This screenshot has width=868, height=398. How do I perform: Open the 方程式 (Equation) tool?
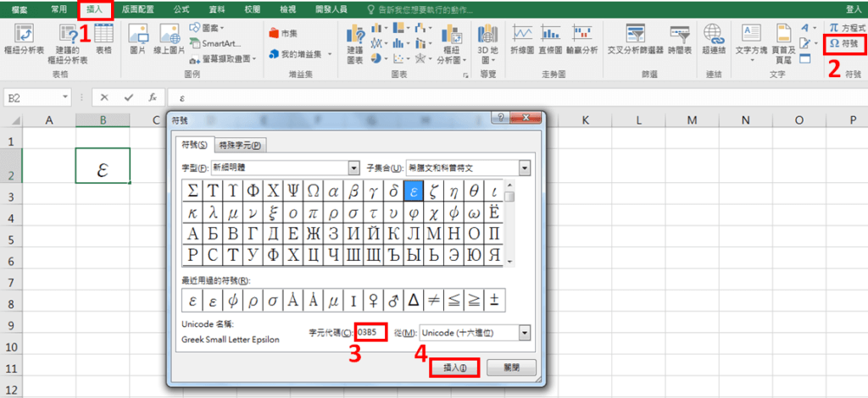(845, 27)
